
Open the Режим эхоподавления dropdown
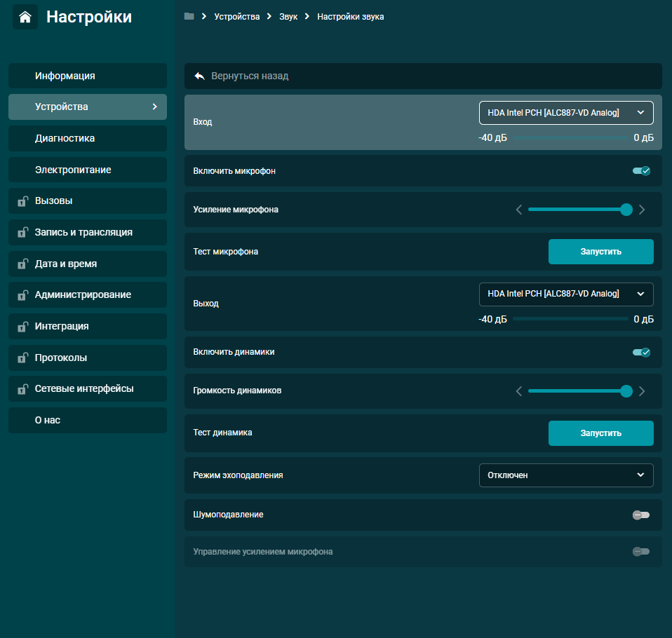pyautogui.click(x=566, y=475)
